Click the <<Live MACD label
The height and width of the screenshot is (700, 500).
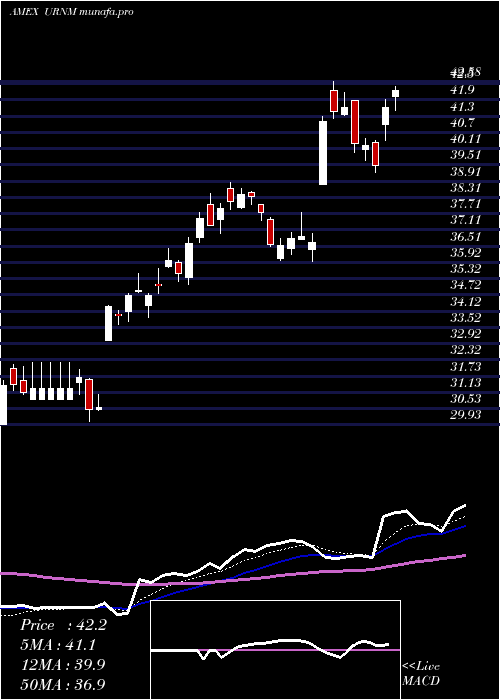click(421, 673)
